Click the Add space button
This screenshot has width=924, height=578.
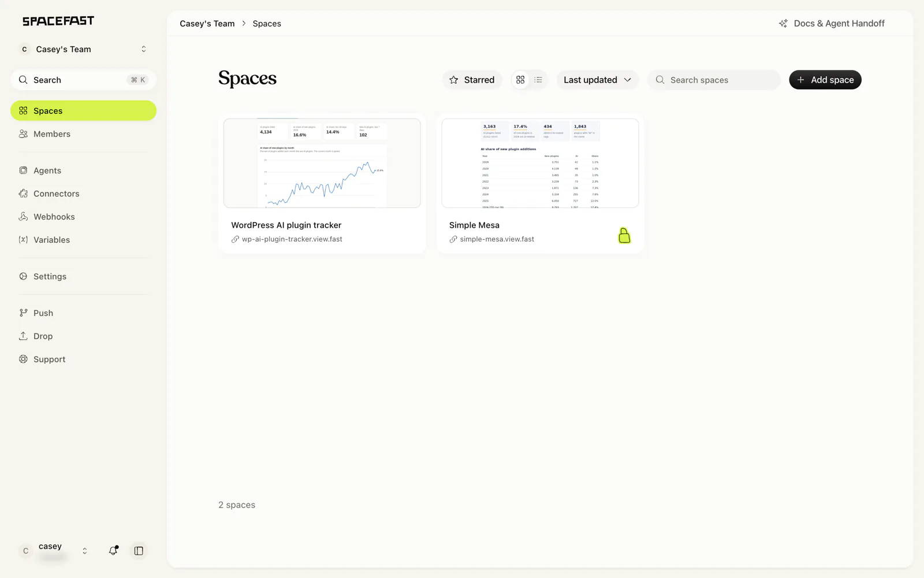coord(825,80)
